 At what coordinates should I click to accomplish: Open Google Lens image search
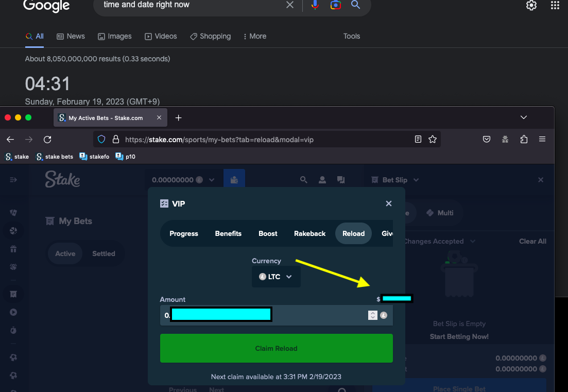[x=335, y=5]
